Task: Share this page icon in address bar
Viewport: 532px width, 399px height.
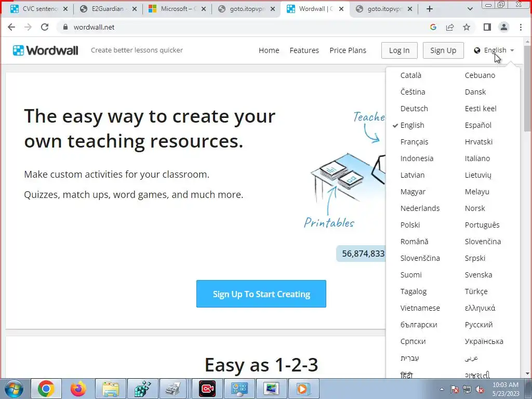Action: click(450, 27)
